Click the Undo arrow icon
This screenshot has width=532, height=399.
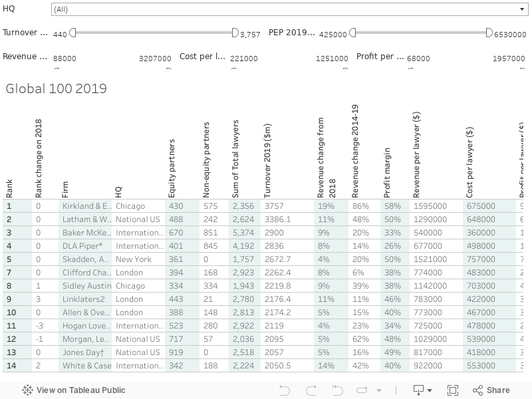[x=285, y=390]
